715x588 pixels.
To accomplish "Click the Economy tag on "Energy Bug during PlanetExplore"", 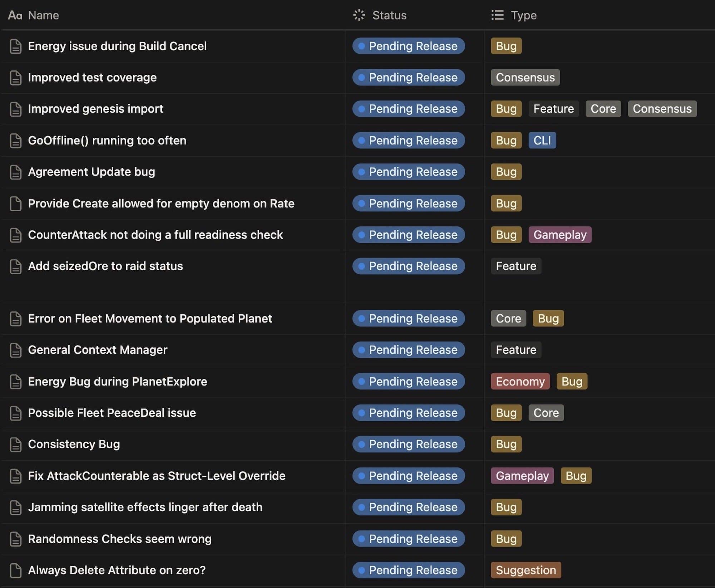I will (x=520, y=381).
